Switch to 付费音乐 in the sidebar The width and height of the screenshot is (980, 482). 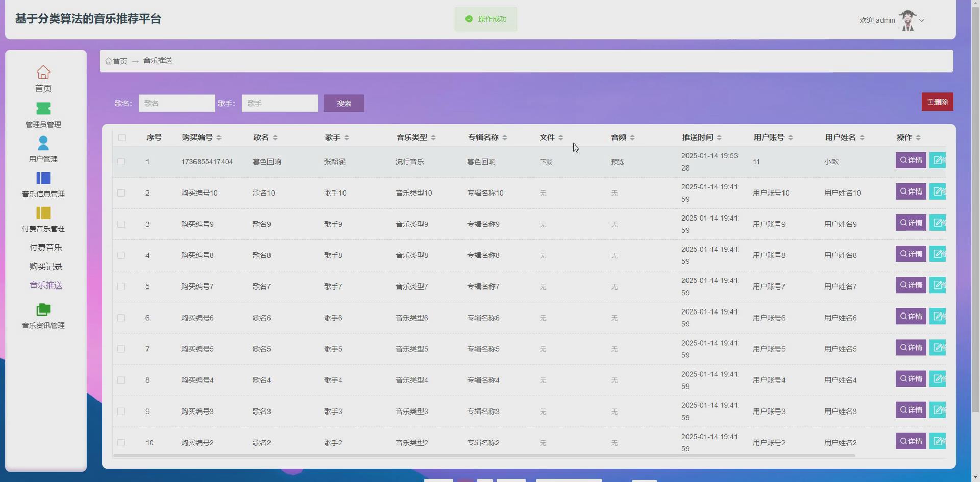(45, 247)
